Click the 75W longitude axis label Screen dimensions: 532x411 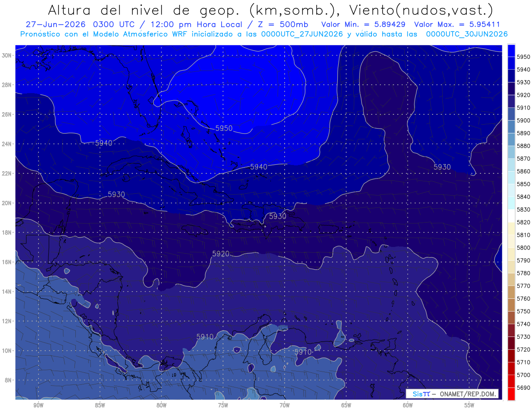(223, 405)
